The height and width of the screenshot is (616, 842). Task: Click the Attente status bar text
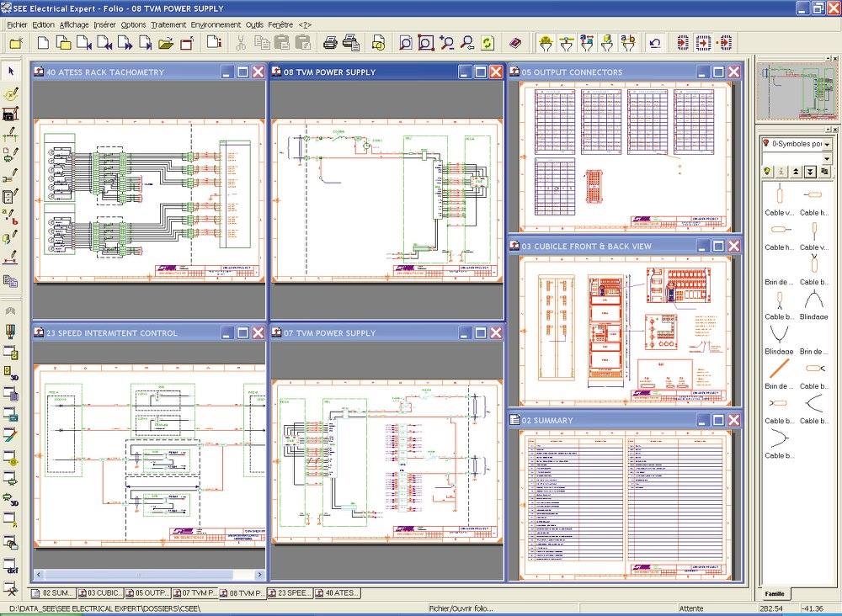point(691,608)
